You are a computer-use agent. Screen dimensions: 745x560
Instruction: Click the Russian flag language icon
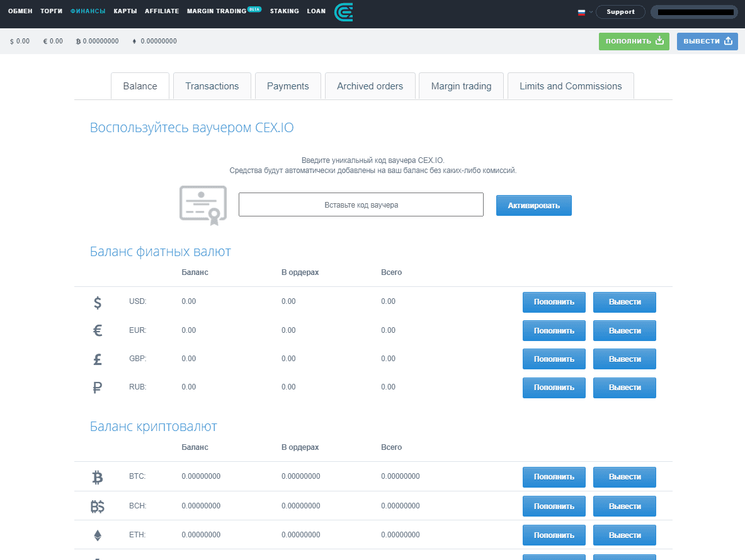[581, 13]
